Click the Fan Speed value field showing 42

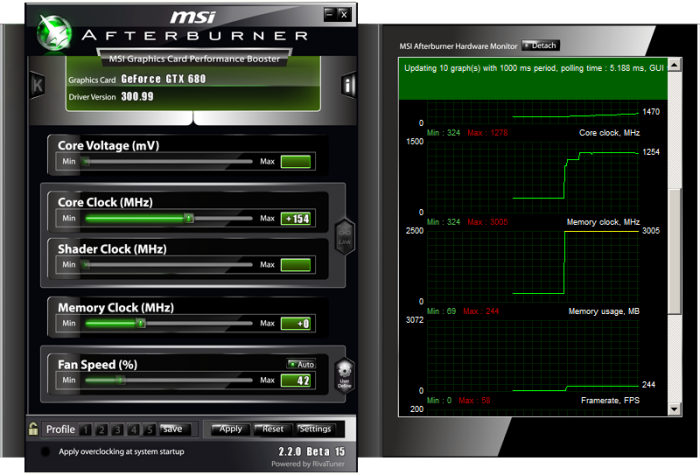(x=297, y=380)
